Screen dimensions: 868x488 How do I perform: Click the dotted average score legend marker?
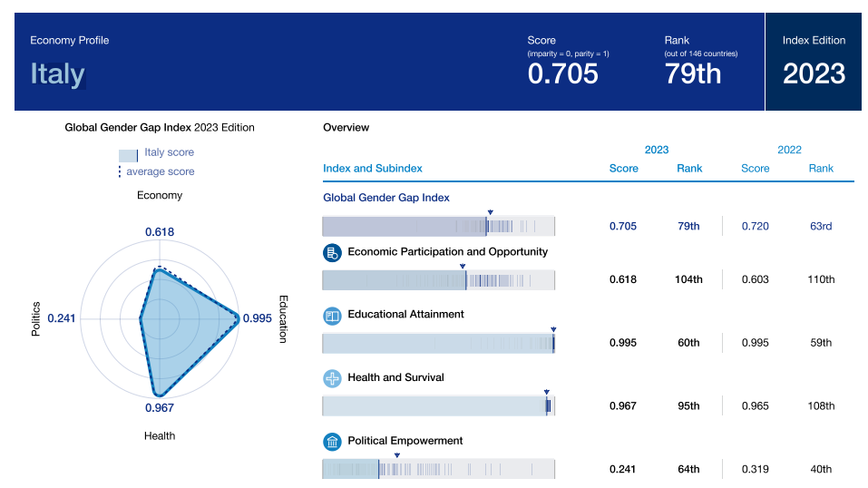click(120, 171)
